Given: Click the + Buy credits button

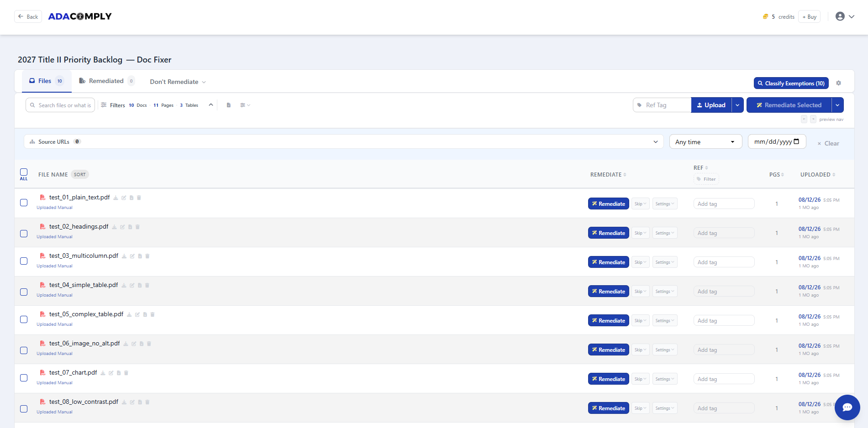Looking at the screenshot, I should (809, 16).
